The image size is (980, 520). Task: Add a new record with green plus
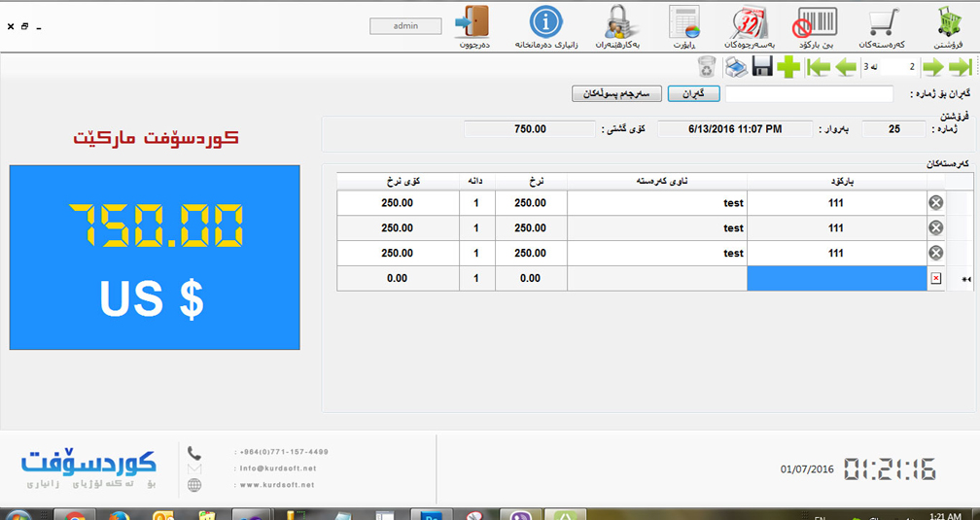(788, 66)
